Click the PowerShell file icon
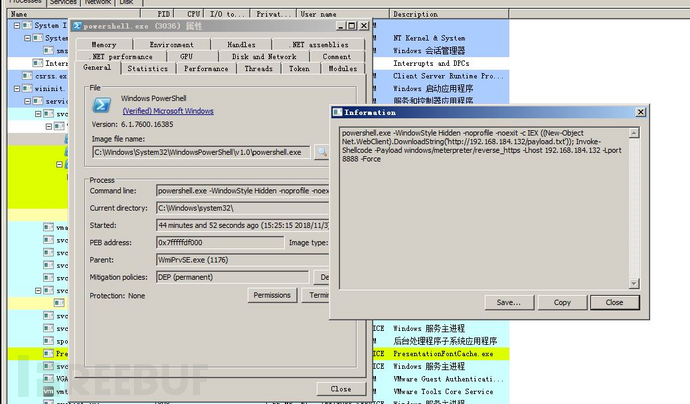 (102, 105)
